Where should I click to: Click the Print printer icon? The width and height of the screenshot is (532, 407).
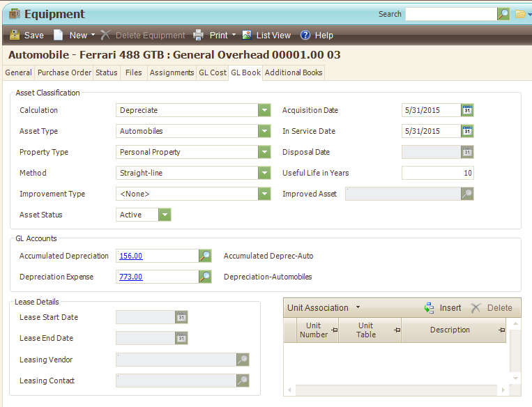click(199, 35)
